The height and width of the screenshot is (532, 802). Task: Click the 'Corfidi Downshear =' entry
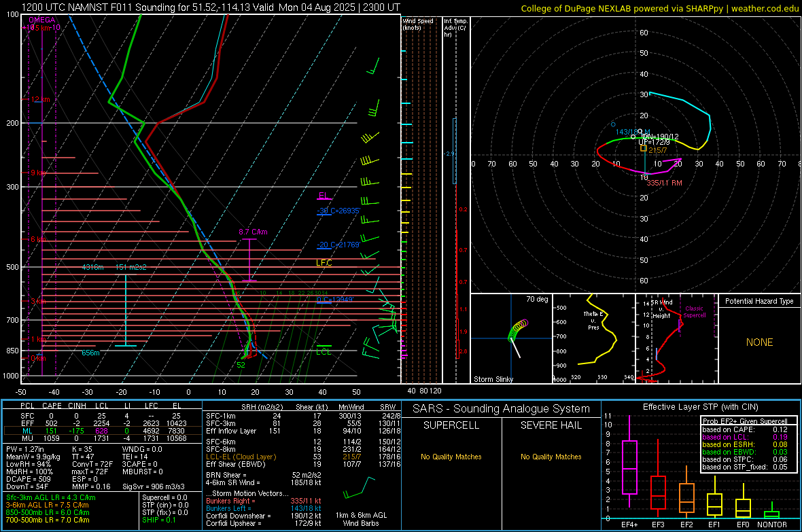[x=264, y=516]
